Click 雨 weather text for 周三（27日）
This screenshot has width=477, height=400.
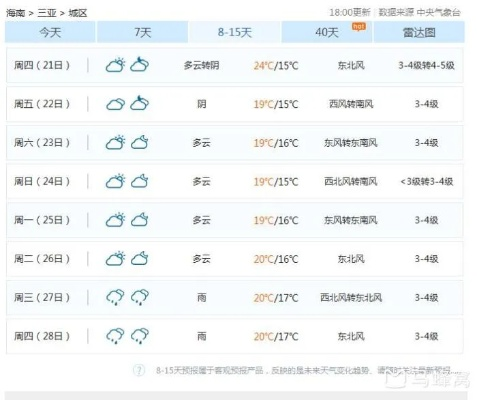pyautogui.click(x=201, y=297)
